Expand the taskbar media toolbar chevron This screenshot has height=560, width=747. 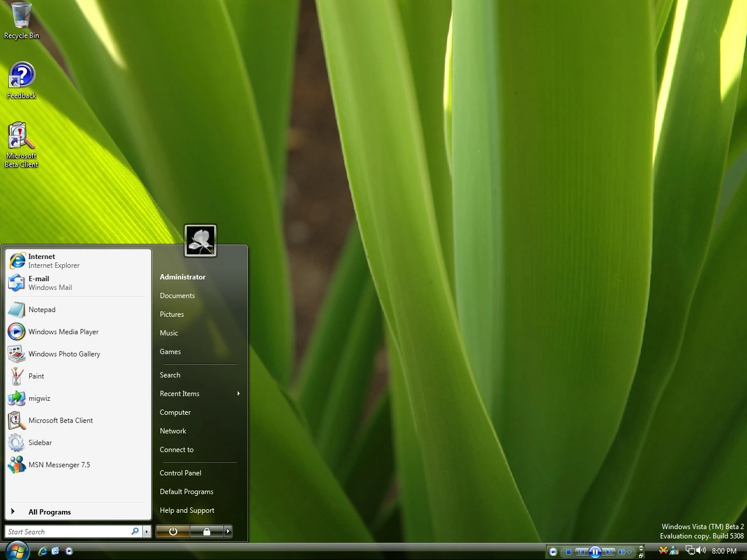[x=641, y=548]
